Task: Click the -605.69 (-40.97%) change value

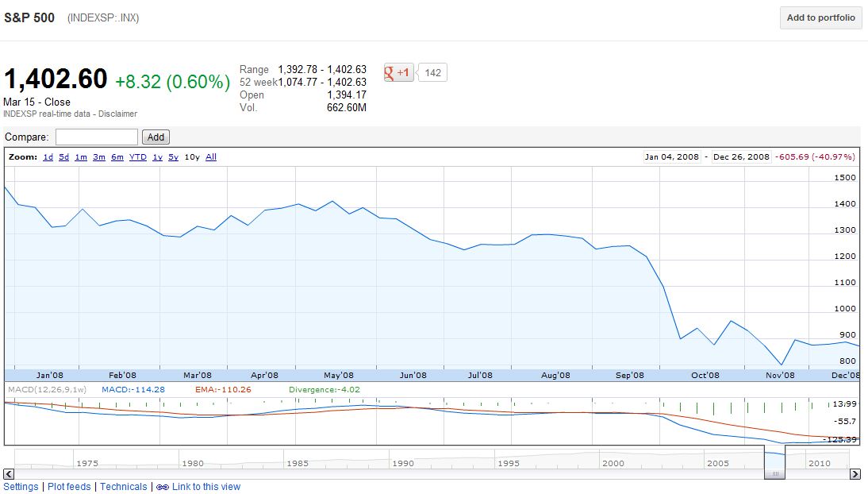Action: pyautogui.click(x=816, y=157)
